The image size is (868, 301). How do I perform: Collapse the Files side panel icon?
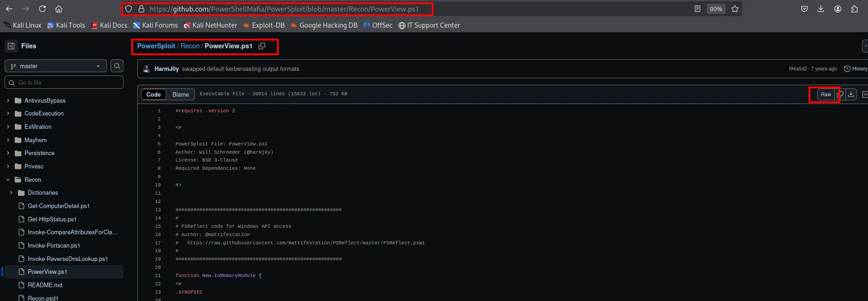11,46
